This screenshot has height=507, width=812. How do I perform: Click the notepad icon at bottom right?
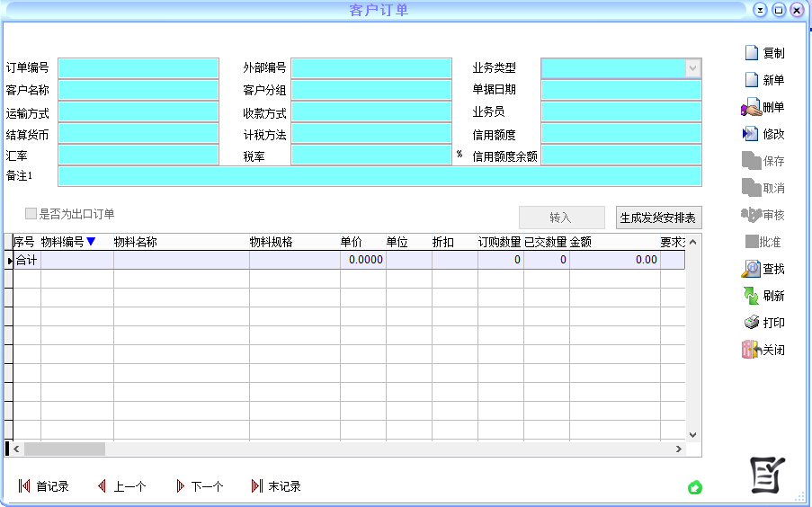click(768, 475)
